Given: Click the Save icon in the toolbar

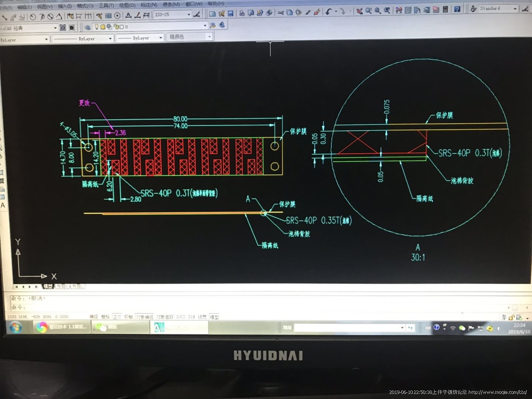Looking at the screenshot, I should tap(231, 14).
